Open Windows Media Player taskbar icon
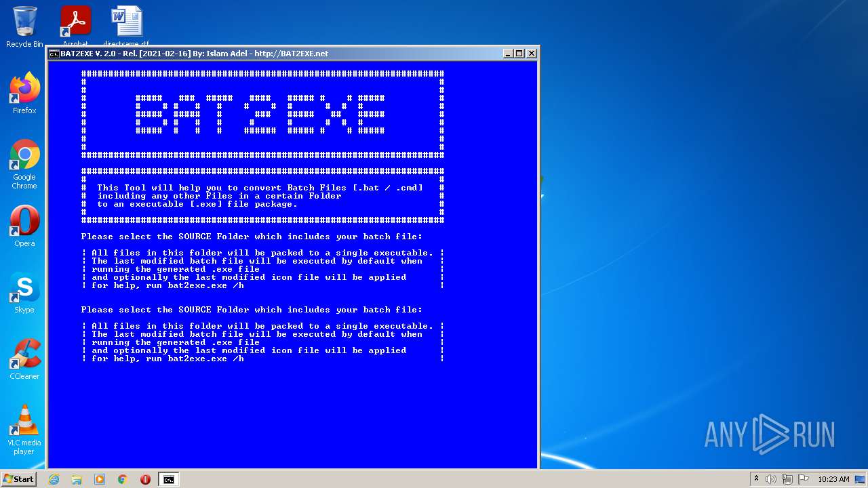 pyautogui.click(x=100, y=479)
